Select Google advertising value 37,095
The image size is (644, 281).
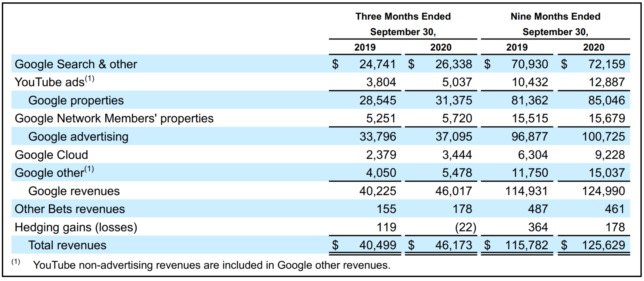point(454,137)
